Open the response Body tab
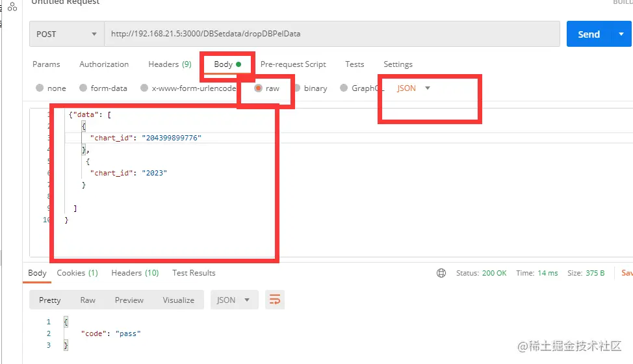This screenshot has width=633, height=364. [x=37, y=273]
